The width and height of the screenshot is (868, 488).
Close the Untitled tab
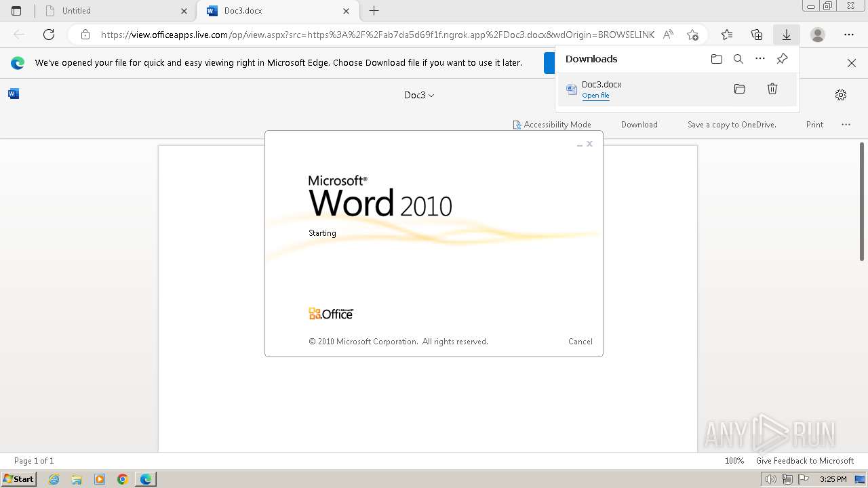184,11
